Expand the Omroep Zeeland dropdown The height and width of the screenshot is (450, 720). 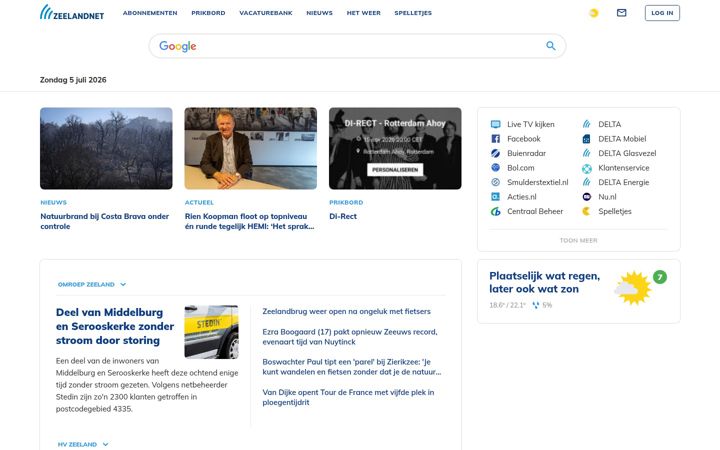[x=92, y=284]
